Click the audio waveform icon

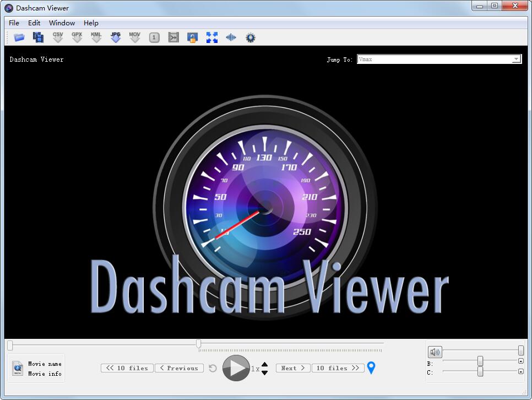[231, 37]
